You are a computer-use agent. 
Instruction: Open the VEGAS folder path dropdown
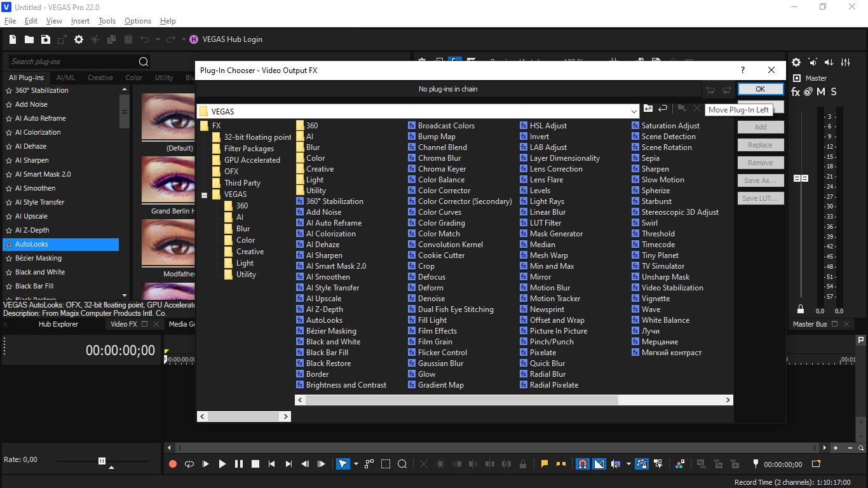click(634, 111)
